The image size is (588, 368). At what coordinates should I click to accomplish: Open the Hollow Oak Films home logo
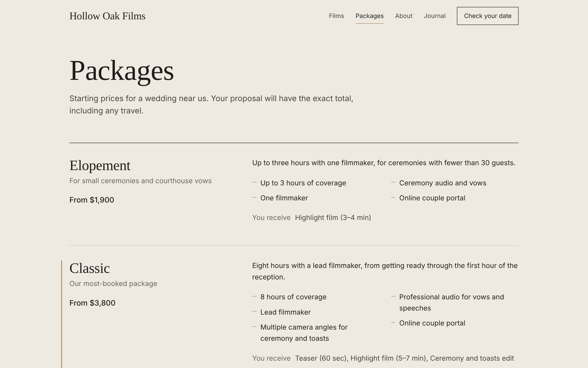tap(107, 16)
